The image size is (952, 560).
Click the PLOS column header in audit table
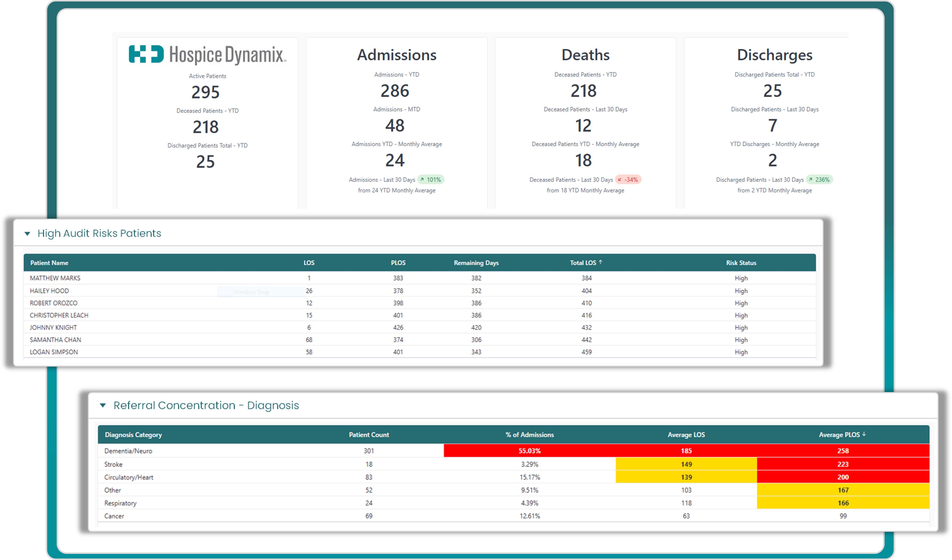click(x=398, y=263)
